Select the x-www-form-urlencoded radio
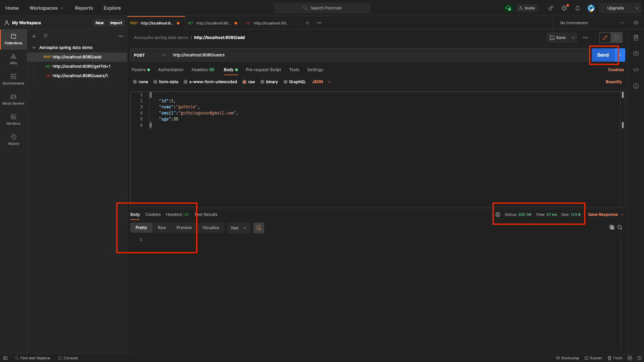 tap(185, 82)
